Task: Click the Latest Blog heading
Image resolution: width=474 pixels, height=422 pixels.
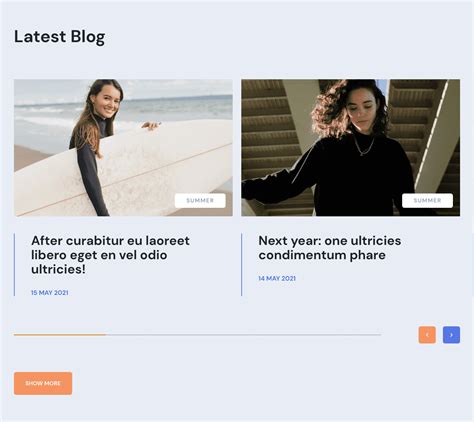Action: (x=60, y=37)
